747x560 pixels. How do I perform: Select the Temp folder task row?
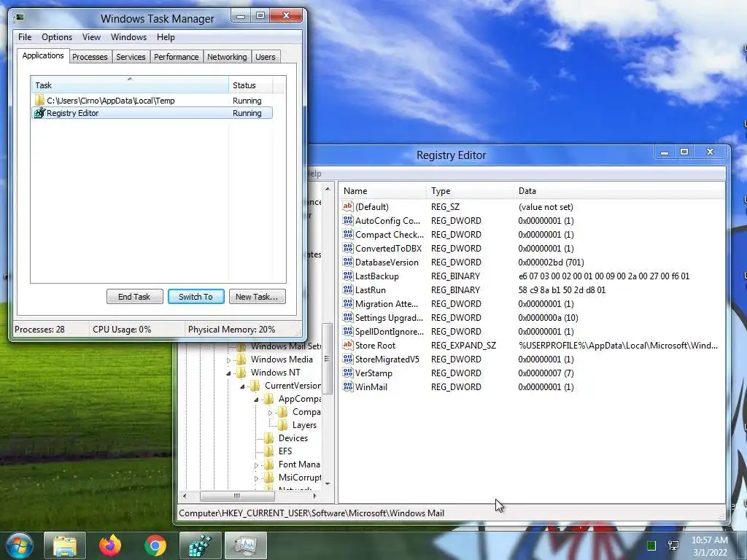[x=152, y=101]
